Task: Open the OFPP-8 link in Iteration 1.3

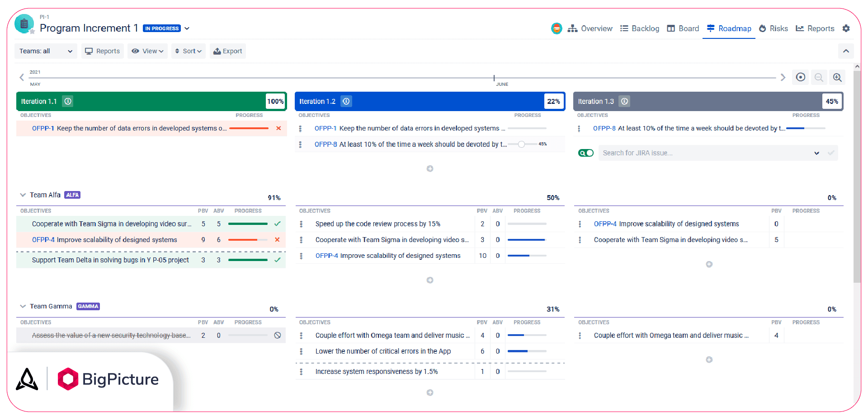Action: [604, 128]
